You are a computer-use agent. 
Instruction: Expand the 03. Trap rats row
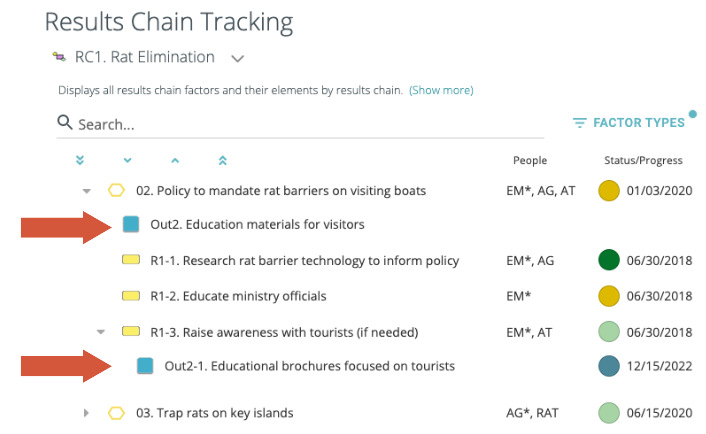coord(87,412)
